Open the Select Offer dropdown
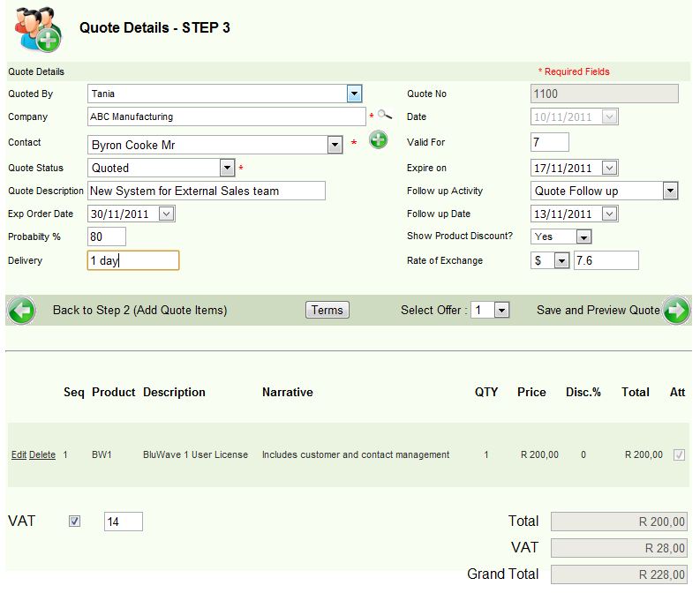This screenshot has width=700, height=593. coord(501,311)
